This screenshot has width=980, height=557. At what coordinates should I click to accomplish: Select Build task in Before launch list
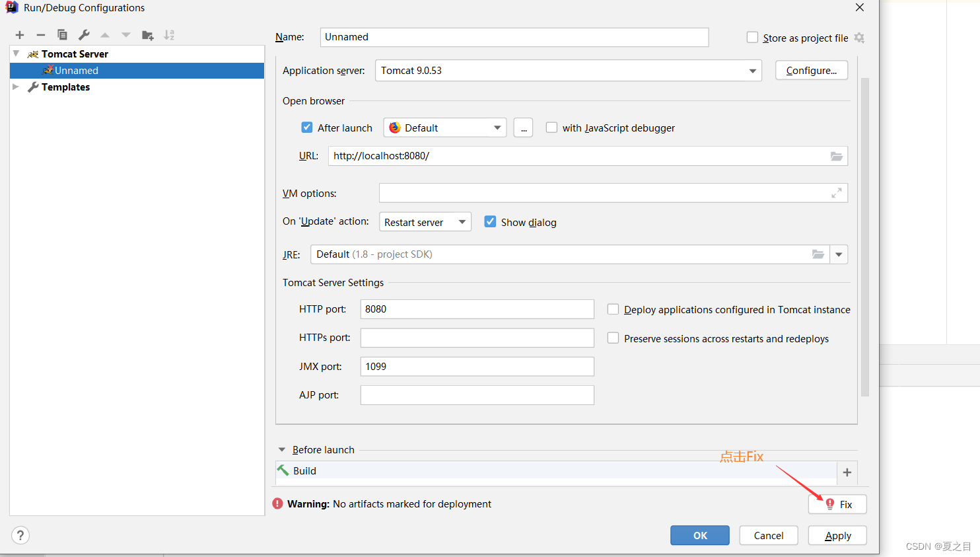pos(556,470)
